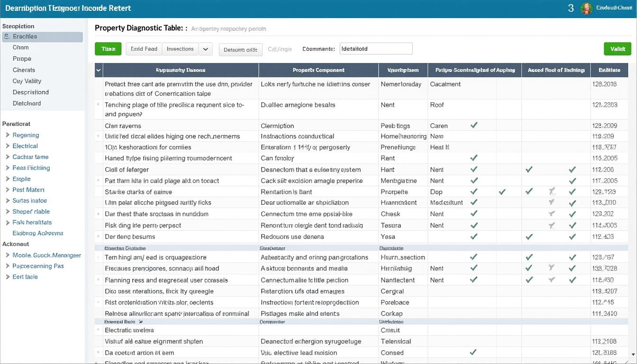Toggle the checkmark in Da coetert artion row
The image size is (637, 364).
pos(473,352)
